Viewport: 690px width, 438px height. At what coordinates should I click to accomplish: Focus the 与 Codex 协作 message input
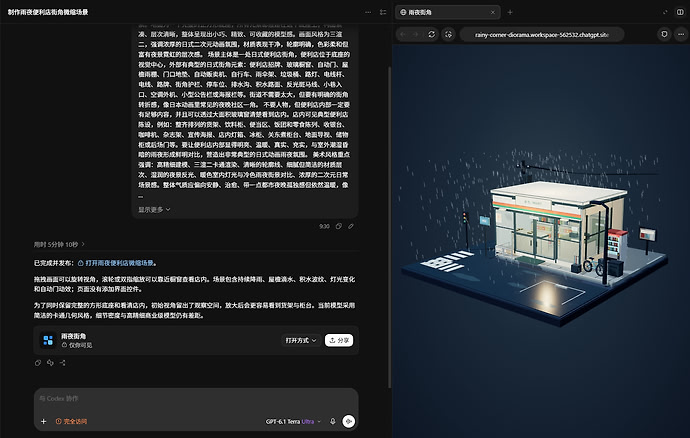(196, 398)
